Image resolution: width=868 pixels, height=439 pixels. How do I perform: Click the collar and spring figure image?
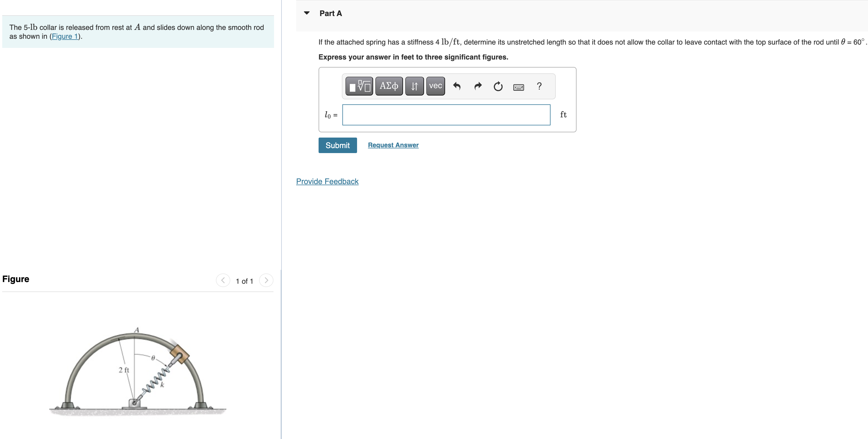pos(138,371)
